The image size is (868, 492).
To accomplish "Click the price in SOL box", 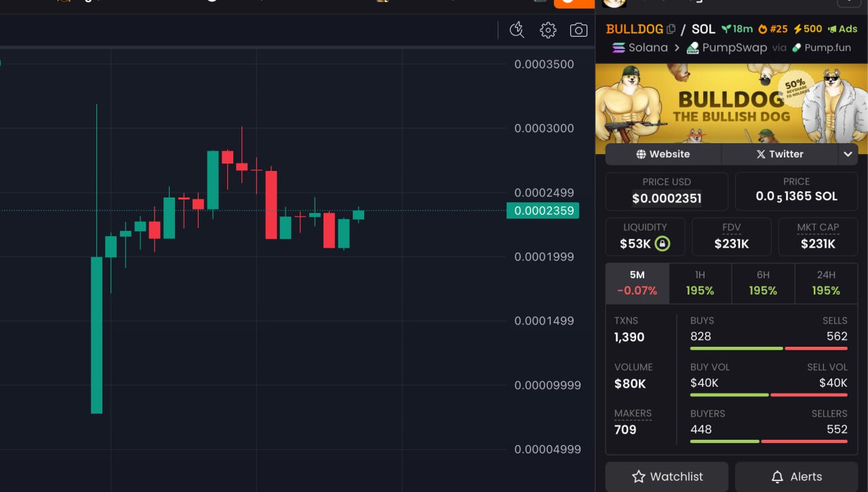I will click(x=797, y=191).
